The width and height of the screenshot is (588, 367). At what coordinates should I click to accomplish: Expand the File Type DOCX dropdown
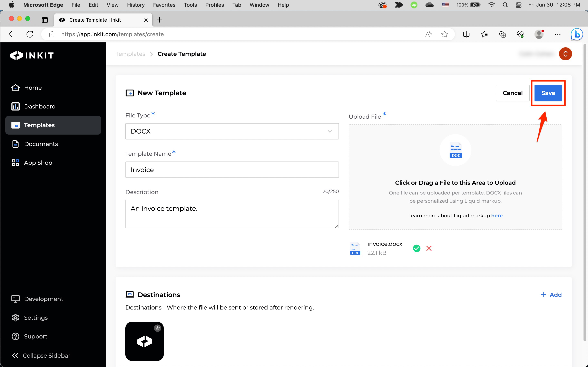(x=232, y=131)
